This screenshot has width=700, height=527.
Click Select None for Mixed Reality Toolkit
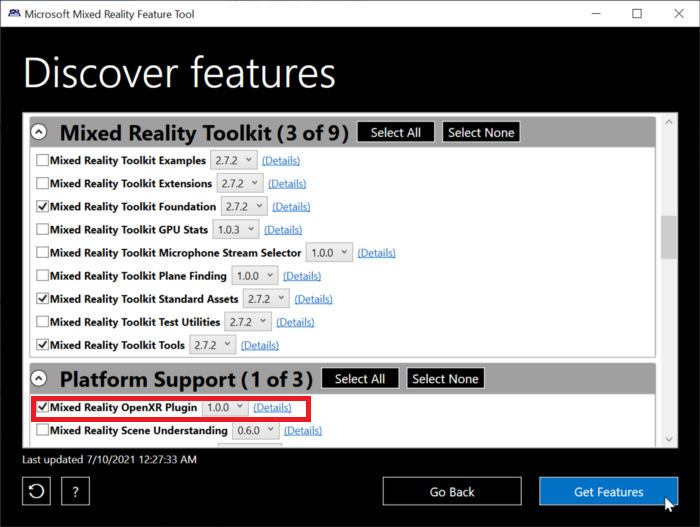pyautogui.click(x=481, y=132)
